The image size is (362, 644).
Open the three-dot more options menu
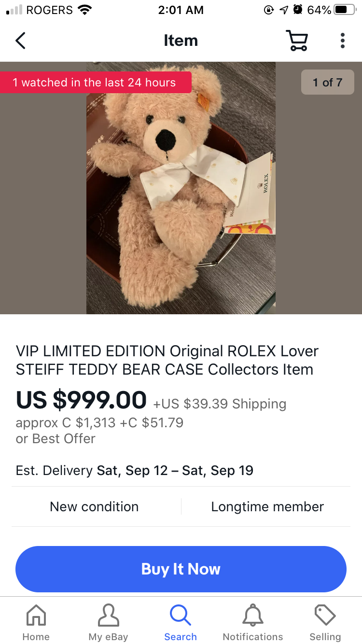click(342, 41)
